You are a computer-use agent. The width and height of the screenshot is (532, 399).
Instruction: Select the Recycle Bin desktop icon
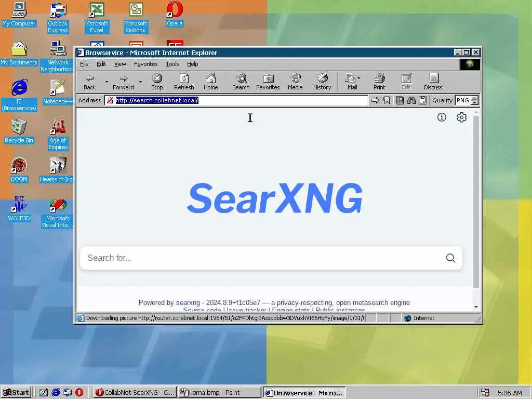(x=19, y=131)
